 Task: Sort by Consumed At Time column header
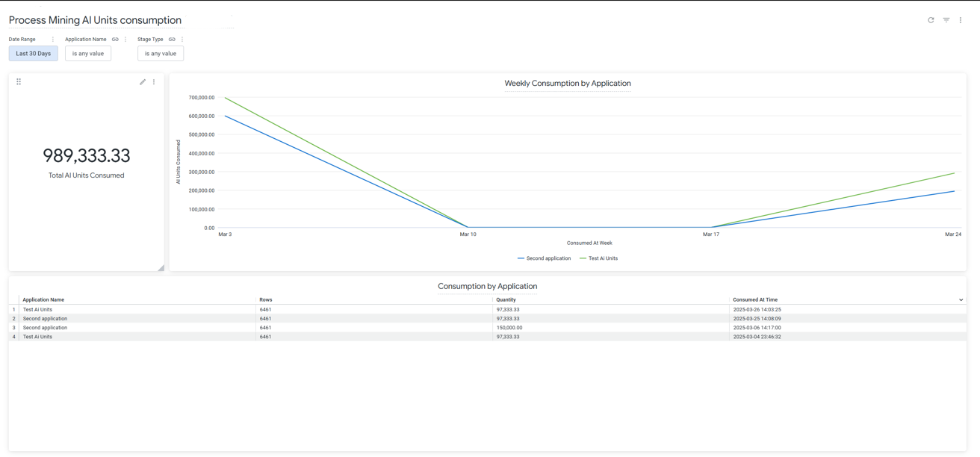755,300
